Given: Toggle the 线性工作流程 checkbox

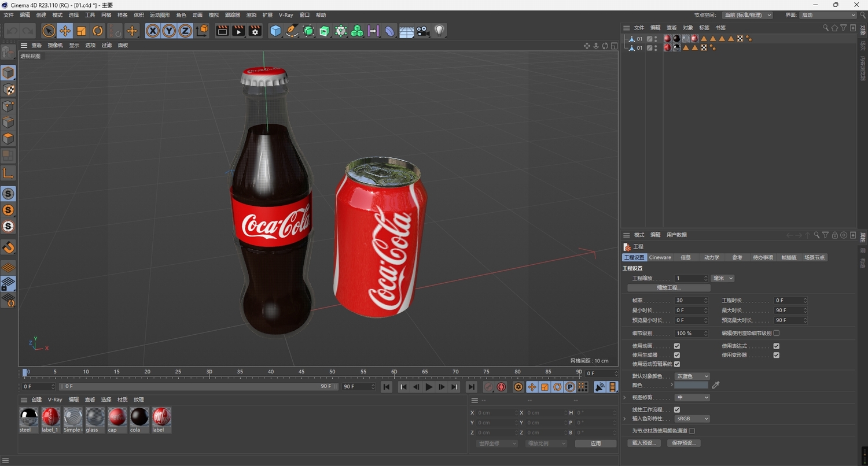Looking at the screenshot, I should click(677, 409).
